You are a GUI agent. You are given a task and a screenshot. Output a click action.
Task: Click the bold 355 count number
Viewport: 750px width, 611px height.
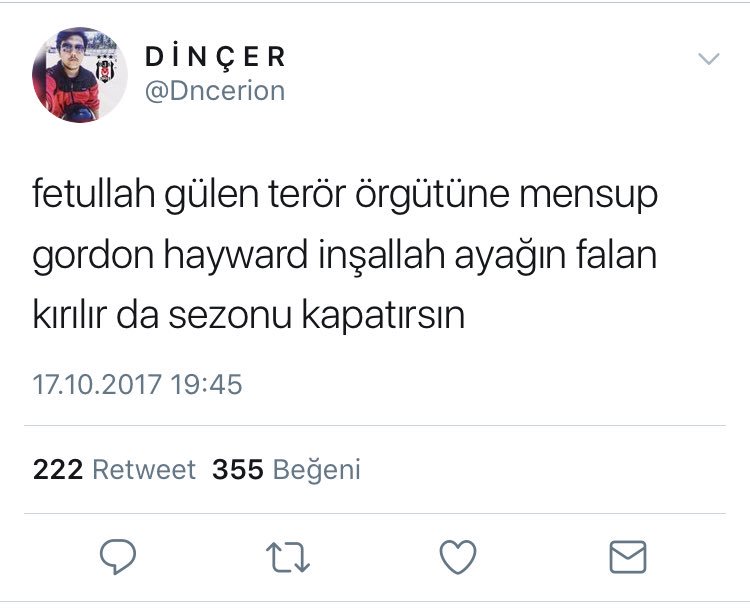click(x=238, y=469)
